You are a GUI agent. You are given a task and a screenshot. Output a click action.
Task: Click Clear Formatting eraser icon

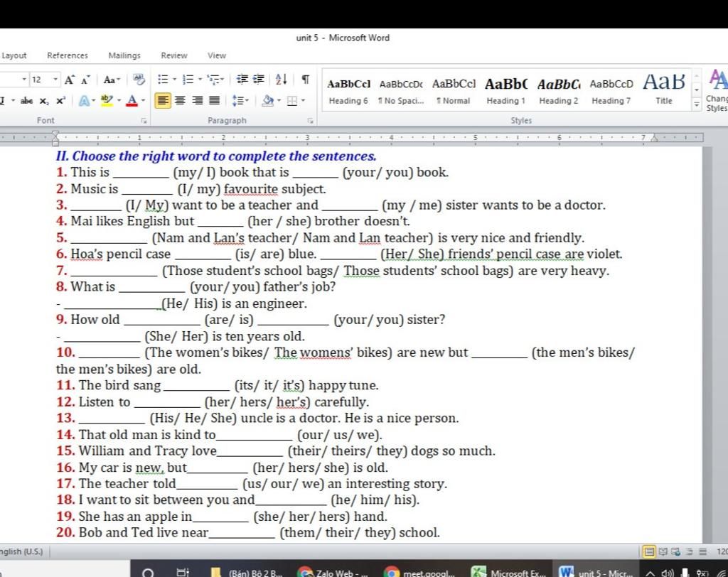pyautogui.click(x=139, y=80)
